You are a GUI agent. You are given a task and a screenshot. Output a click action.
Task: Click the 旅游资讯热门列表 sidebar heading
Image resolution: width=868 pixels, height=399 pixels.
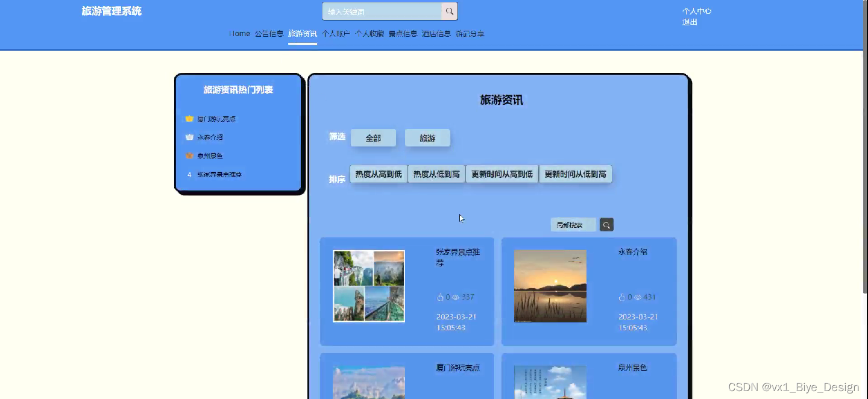tap(238, 90)
